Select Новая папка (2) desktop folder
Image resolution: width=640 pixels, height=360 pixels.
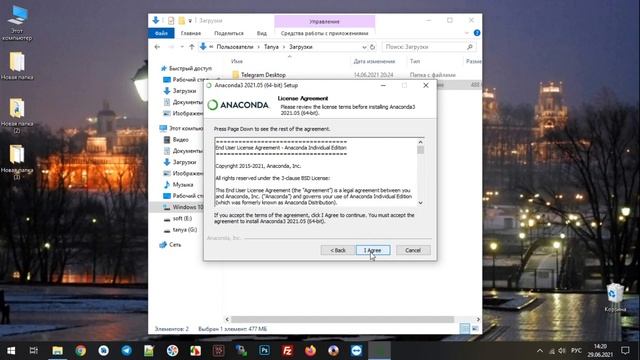click(17, 116)
